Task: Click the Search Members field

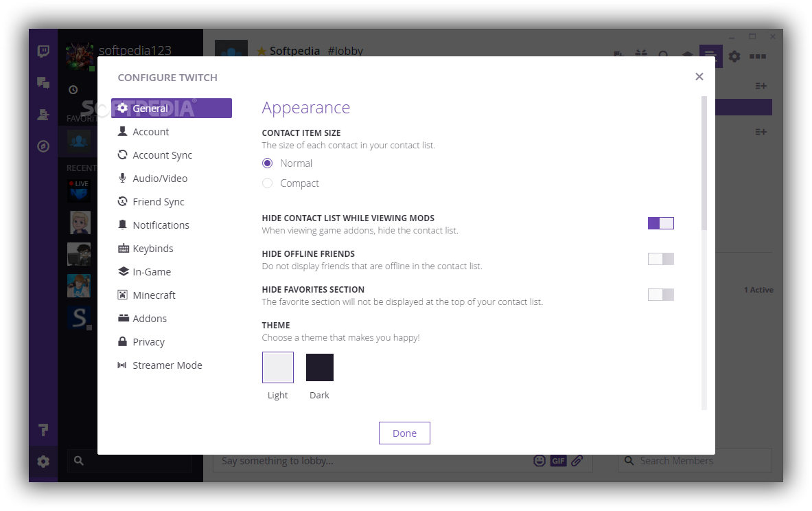Action: 695,461
